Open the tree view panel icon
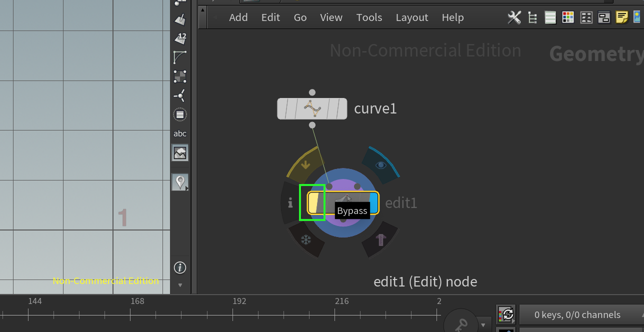Viewport: 644px width, 332px height. click(532, 17)
